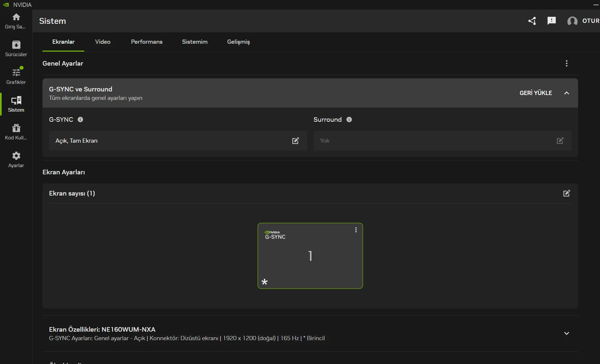Open the Sistemim tab
Viewport: 600px width, 364px height.
click(195, 42)
